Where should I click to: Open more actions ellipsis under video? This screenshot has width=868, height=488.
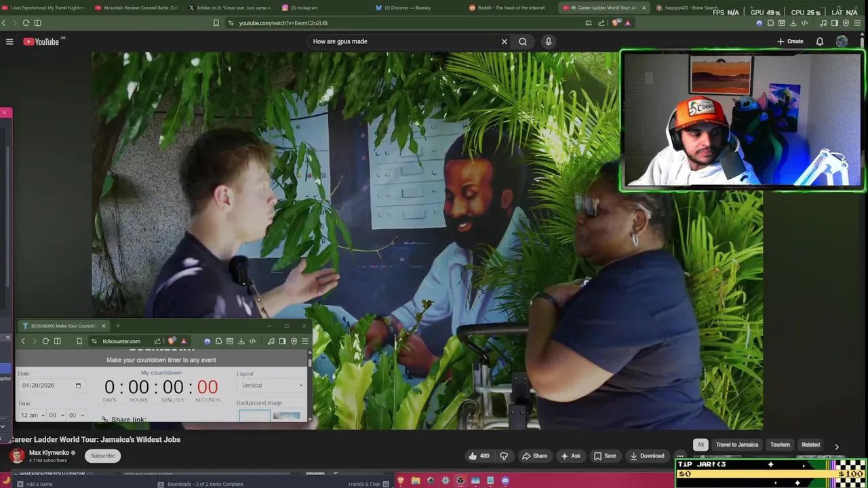(x=679, y=456)
